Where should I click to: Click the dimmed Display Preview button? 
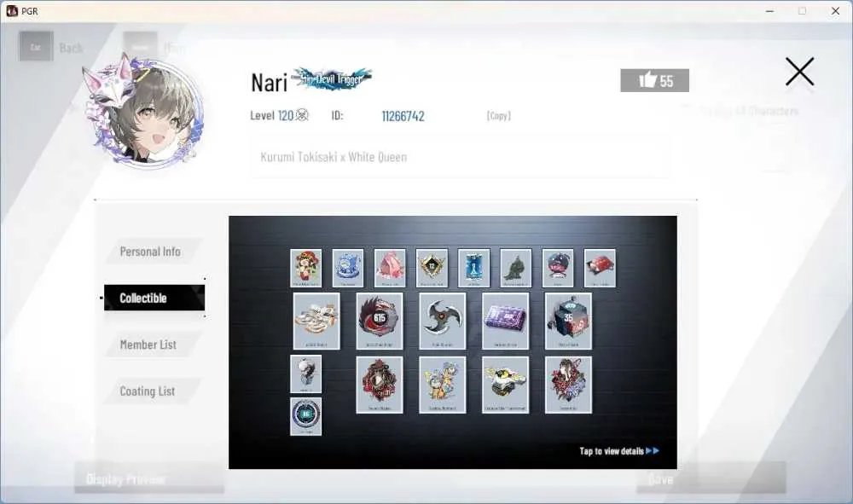(149, 478)
